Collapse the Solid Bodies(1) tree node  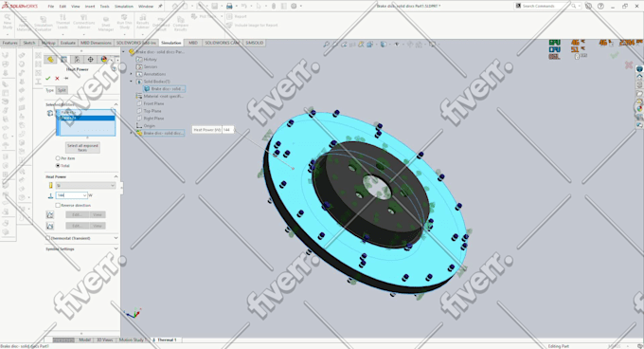[x=132, y=82]
